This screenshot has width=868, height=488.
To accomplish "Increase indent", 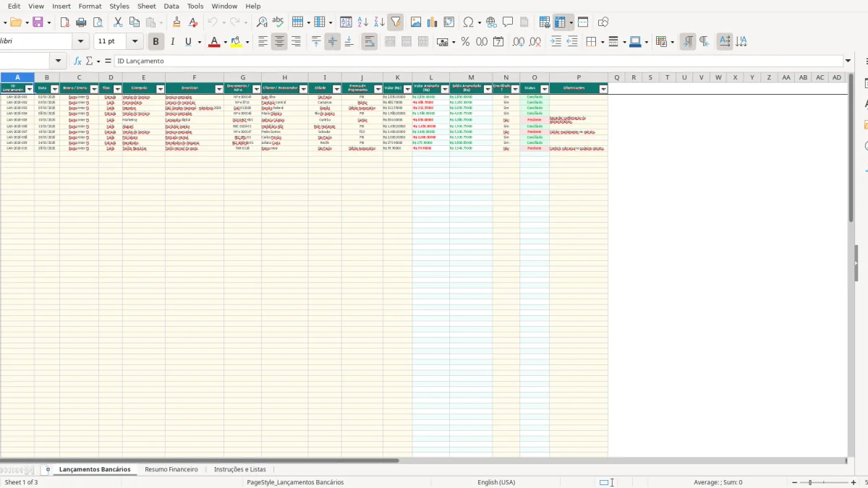I will tap(556, 42).
